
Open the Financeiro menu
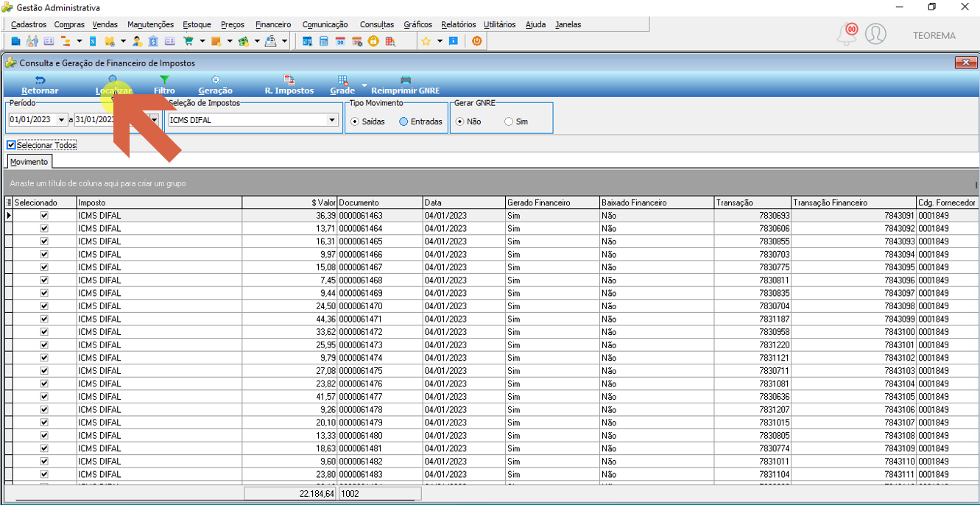(273, 24)
